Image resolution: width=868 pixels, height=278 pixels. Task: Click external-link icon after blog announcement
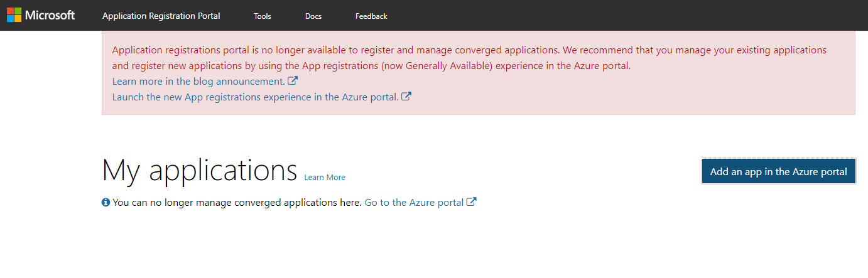coord(293,81)
